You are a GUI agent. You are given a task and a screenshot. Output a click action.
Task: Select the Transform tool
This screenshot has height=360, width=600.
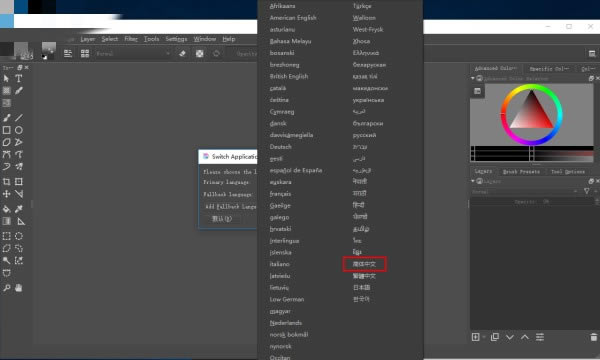click(18, 182)
